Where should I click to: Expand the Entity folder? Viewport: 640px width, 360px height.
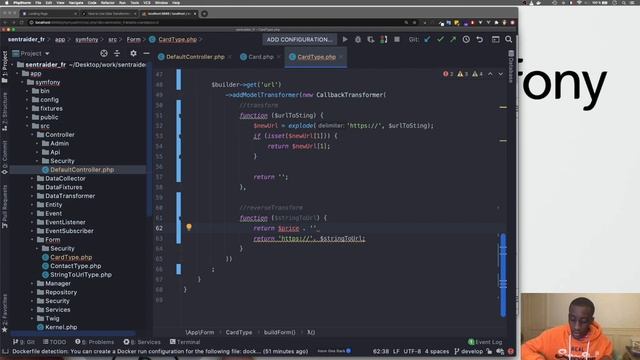[32, 205]
